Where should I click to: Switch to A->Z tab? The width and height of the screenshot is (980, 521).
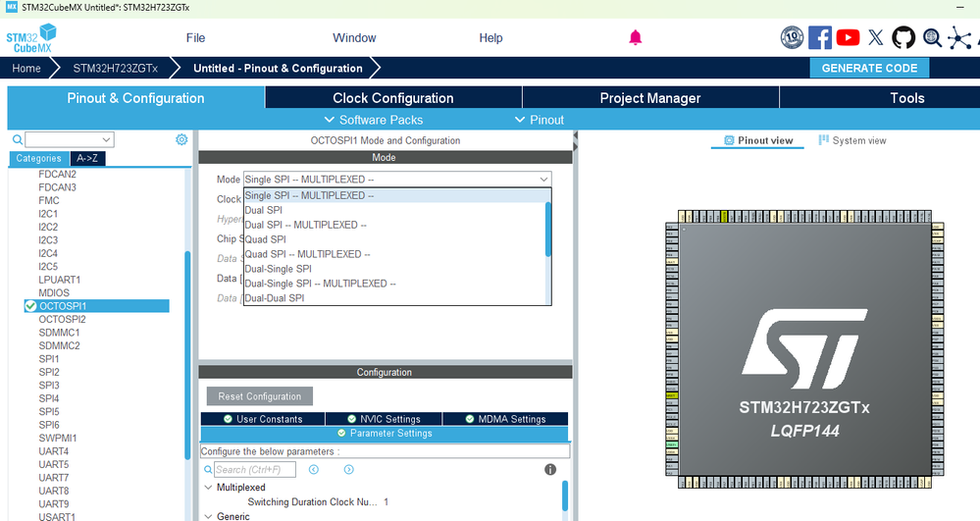coord(87,158)
